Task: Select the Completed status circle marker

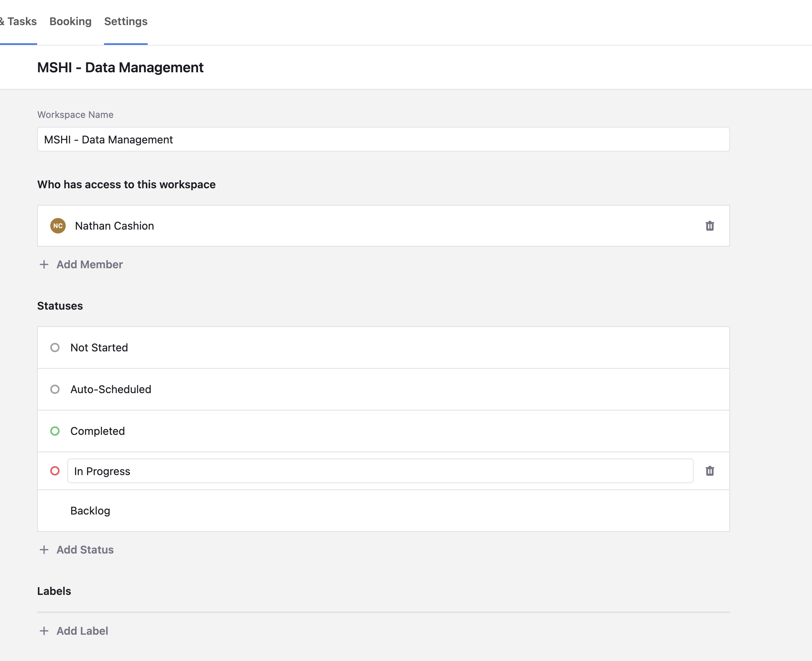Action: (55, 431)
